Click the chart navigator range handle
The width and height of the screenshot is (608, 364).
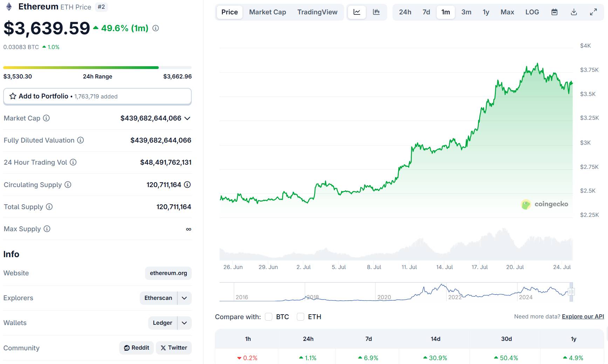click(571, 291)
